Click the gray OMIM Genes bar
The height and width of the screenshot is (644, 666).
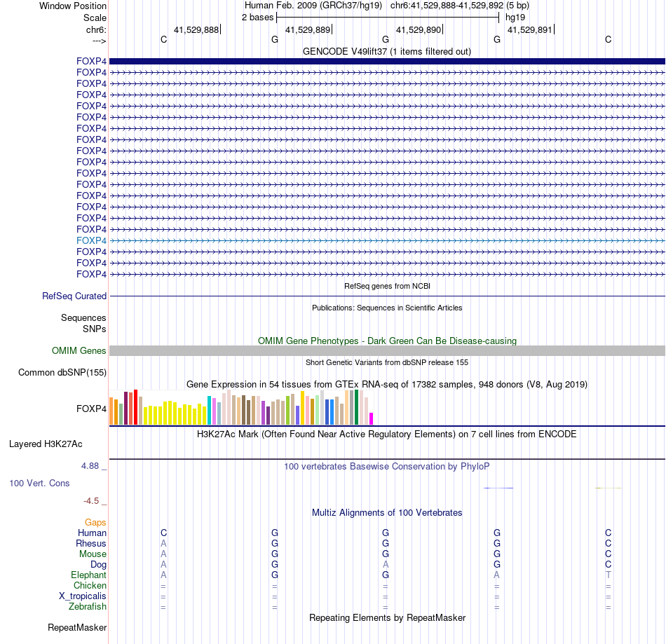pyautogui.click(x=387, y=350)
